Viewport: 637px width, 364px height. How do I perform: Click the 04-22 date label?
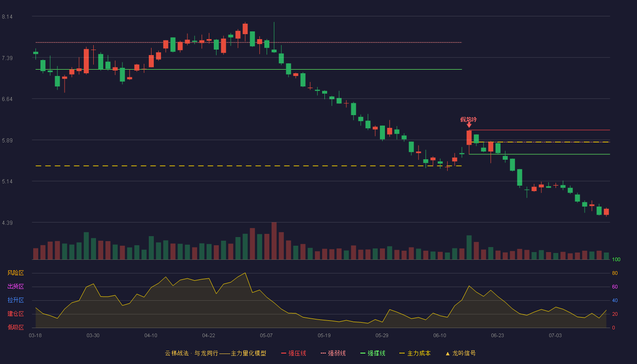[208, 335]
